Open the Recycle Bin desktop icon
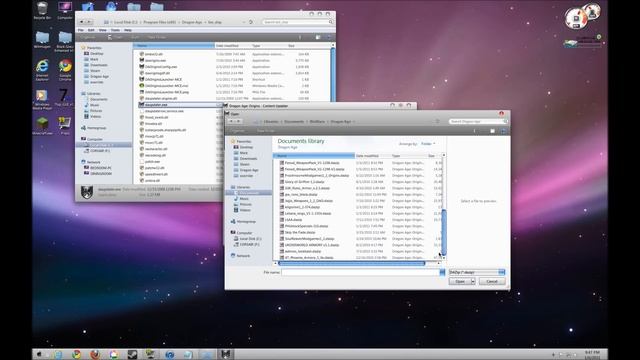This screenshot has height=360, width=640. [x=42, y=10]
